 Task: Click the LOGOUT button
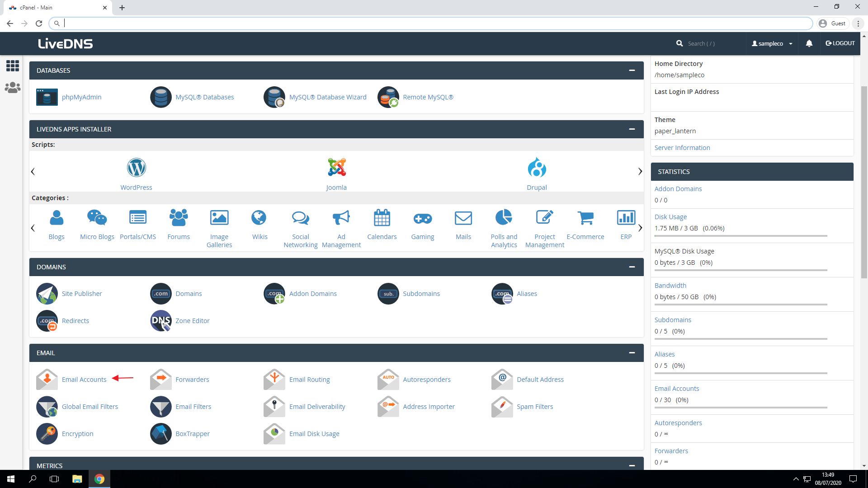840,43
